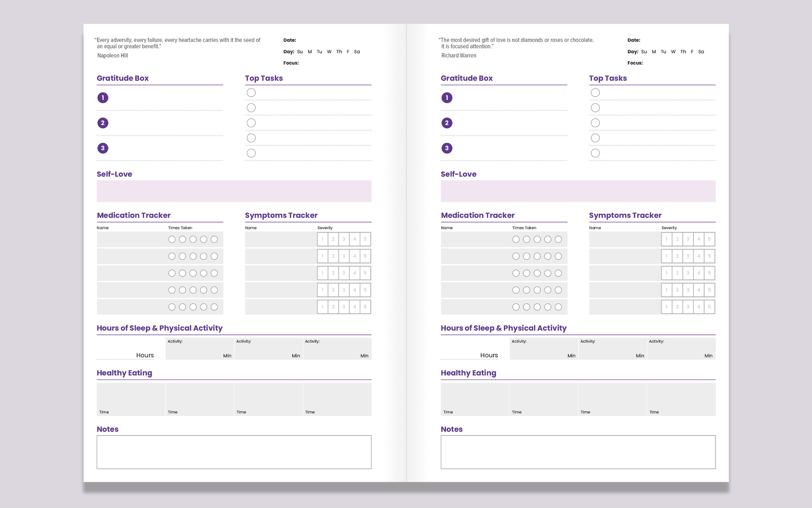
Task: Select severity 3 in last symptom row, left page
Action: [344, 307]
